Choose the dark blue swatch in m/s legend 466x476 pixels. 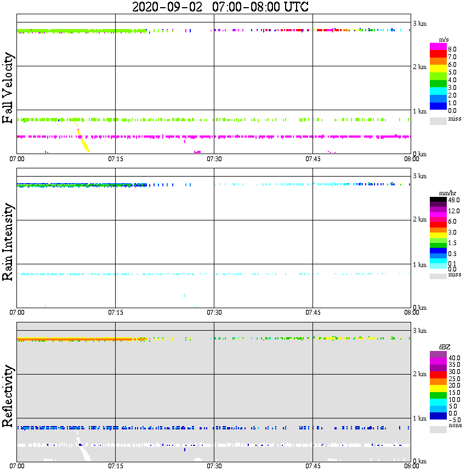pyautogui.click(x=438, y=106)
